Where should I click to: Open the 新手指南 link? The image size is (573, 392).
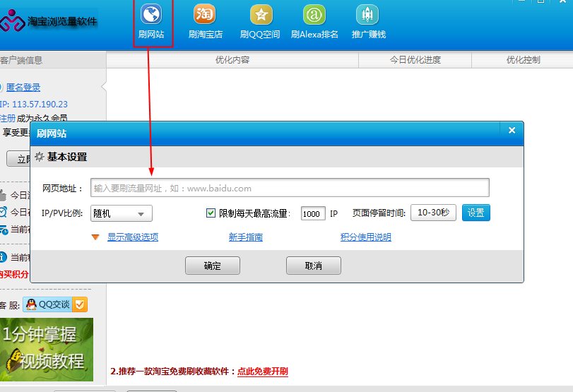pyautogui.click(x=246, y=237)
